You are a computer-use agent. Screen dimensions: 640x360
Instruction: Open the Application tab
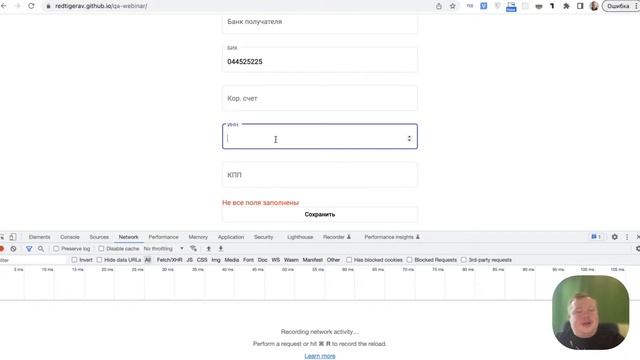pos(231,237)
